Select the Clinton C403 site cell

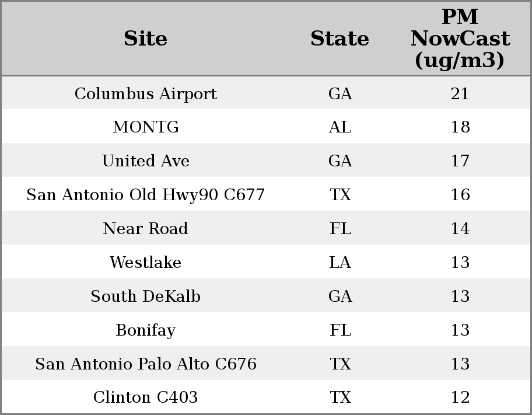(145, 397)
